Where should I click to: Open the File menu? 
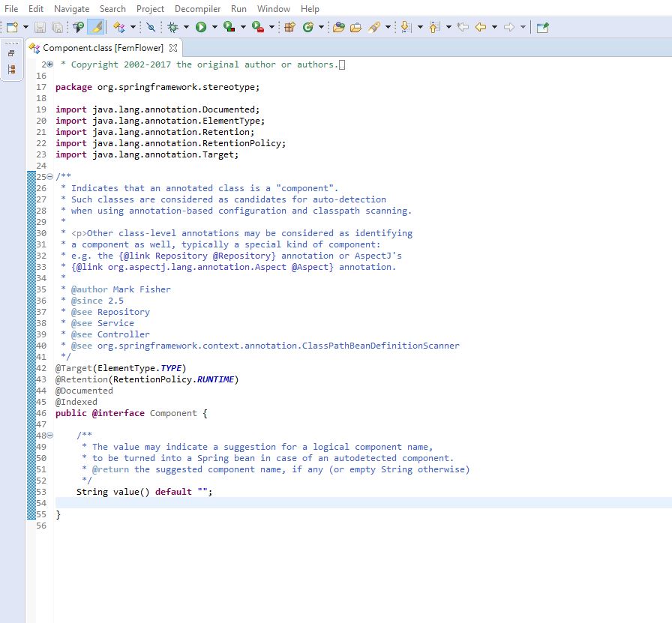pos(11,8)
